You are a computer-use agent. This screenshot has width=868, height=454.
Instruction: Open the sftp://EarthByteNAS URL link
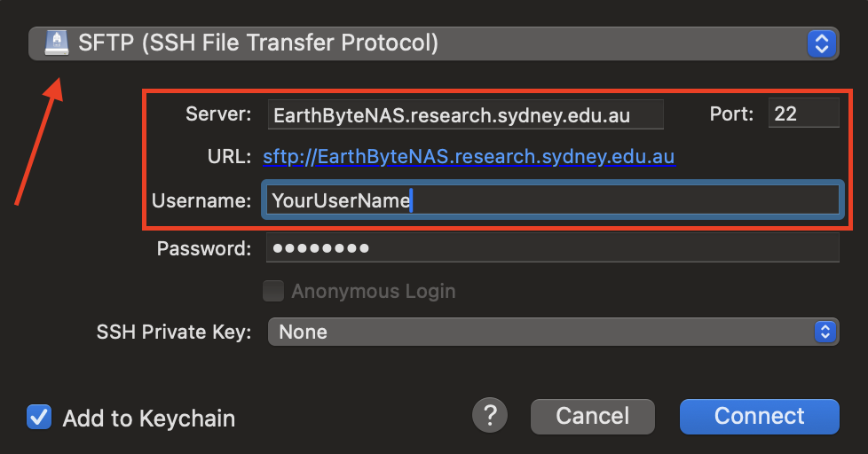469,157
